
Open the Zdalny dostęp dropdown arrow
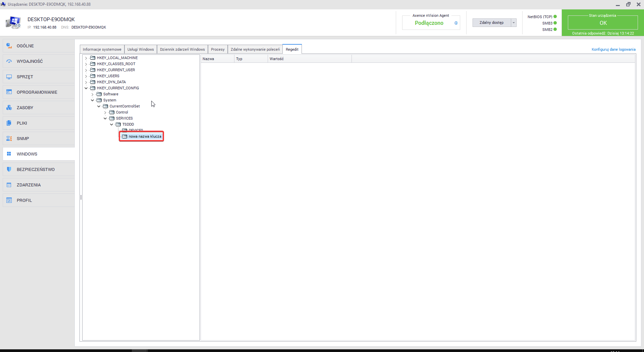coord(514,23)
